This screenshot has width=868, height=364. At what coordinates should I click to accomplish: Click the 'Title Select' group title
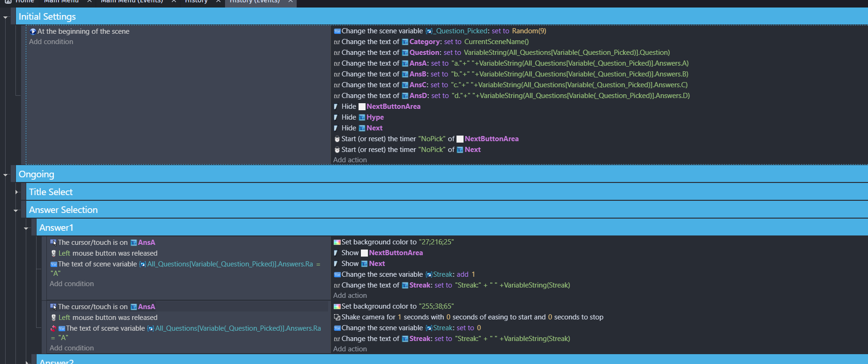[x=51, y=192]
